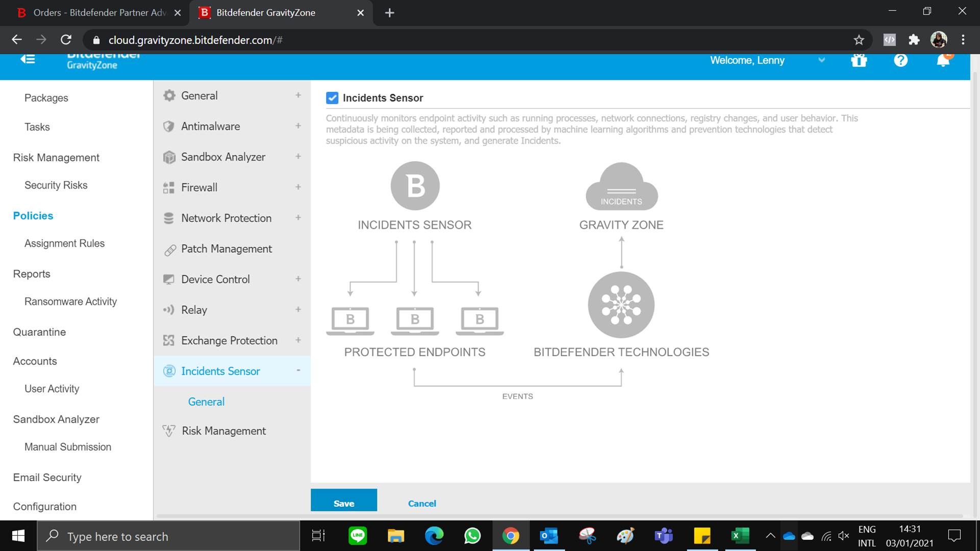The image size is (980, 551).
Task: Click the Save button
Action: [x=344, y=502]
